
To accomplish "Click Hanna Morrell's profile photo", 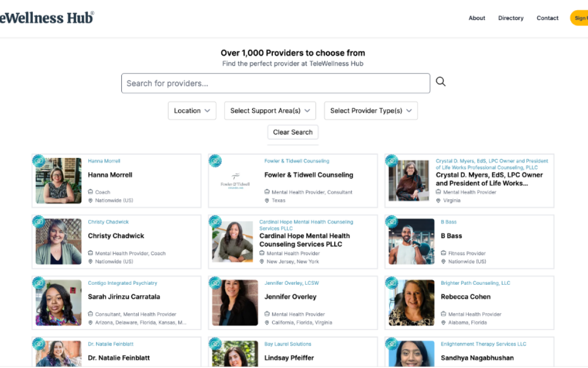I will (58, 181).
